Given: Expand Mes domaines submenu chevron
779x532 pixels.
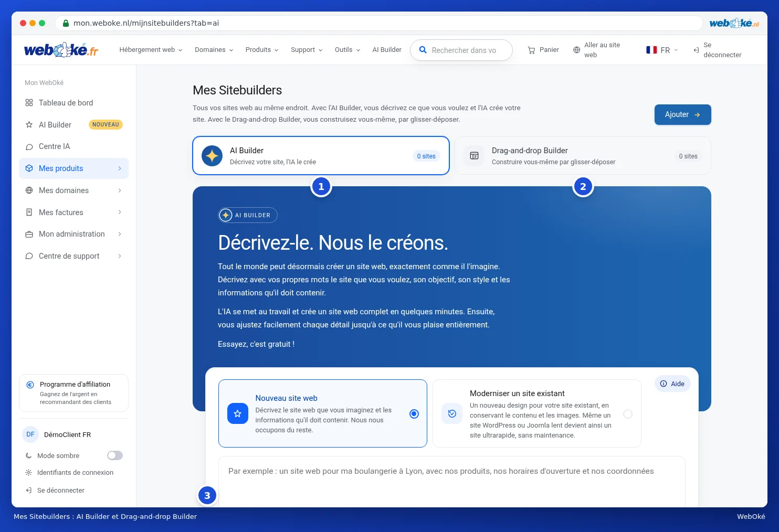Looking at the screenshot, I should point(120,190).
